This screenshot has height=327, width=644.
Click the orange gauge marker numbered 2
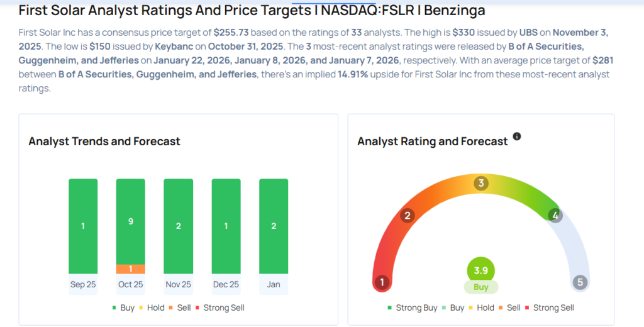[x=408, y=216]
